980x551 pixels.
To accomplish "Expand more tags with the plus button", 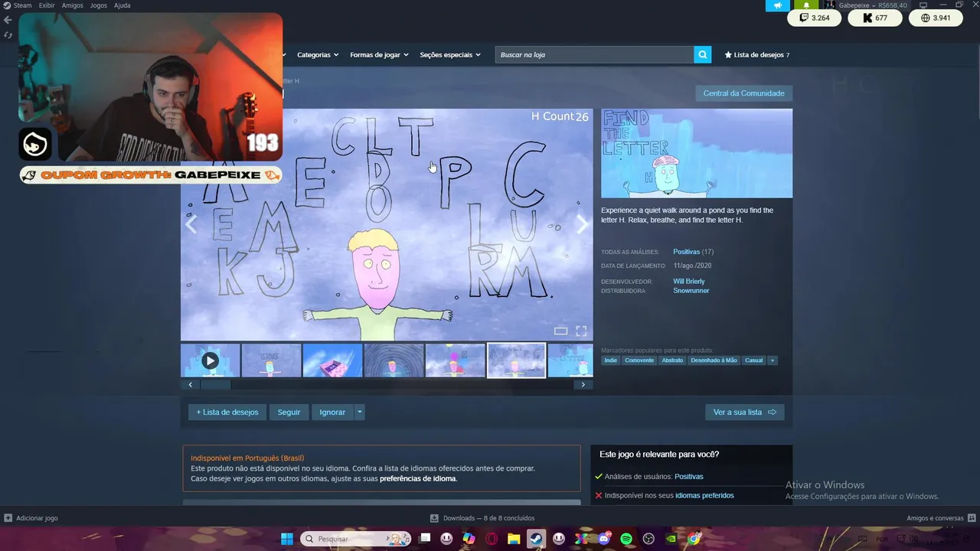I will pos(772,360).
